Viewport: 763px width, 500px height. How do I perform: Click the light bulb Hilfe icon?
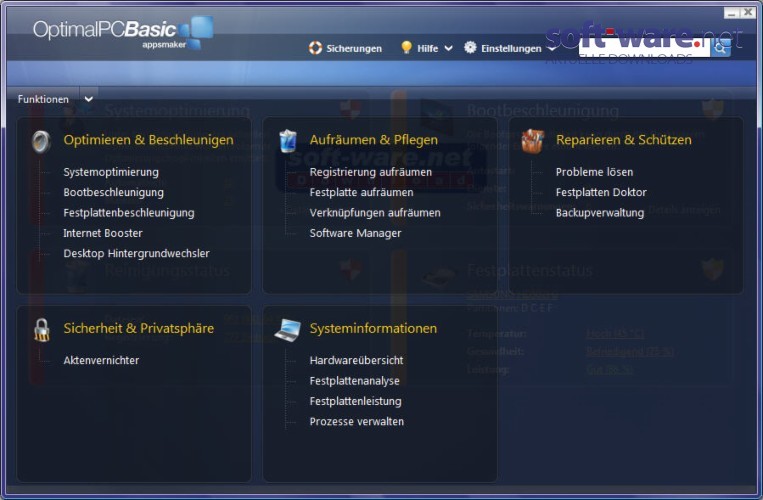point(406,47)
